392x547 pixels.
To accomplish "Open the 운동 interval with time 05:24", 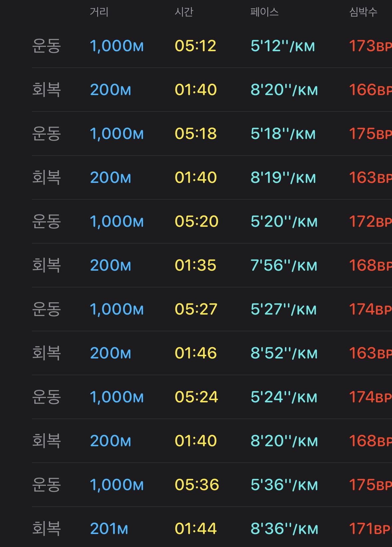I will (x=212, y=397).
